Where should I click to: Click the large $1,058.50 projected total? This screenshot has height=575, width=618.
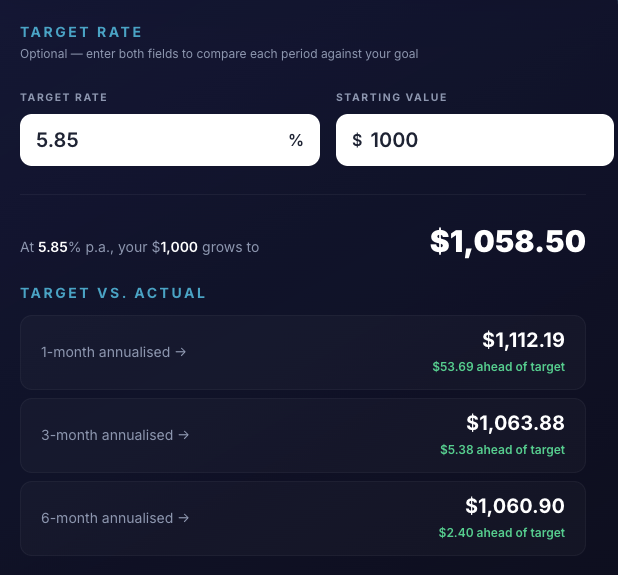click(x=507, y=241)
